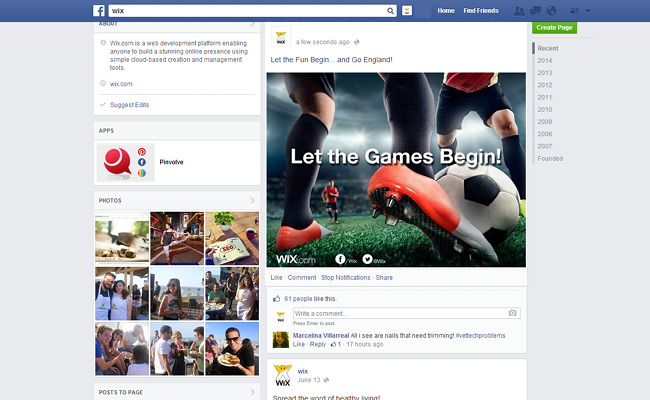Like Marcelina's comment

click(299, 344)
